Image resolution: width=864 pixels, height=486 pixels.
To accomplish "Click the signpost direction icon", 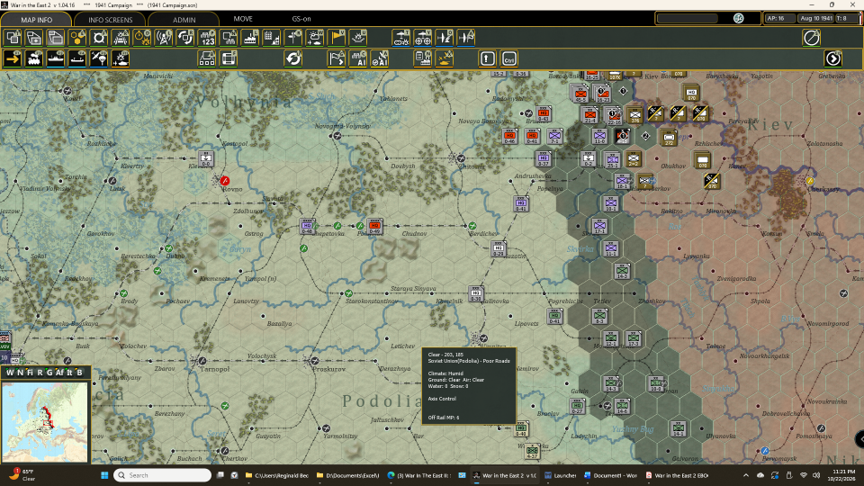I will coord(294,38).
